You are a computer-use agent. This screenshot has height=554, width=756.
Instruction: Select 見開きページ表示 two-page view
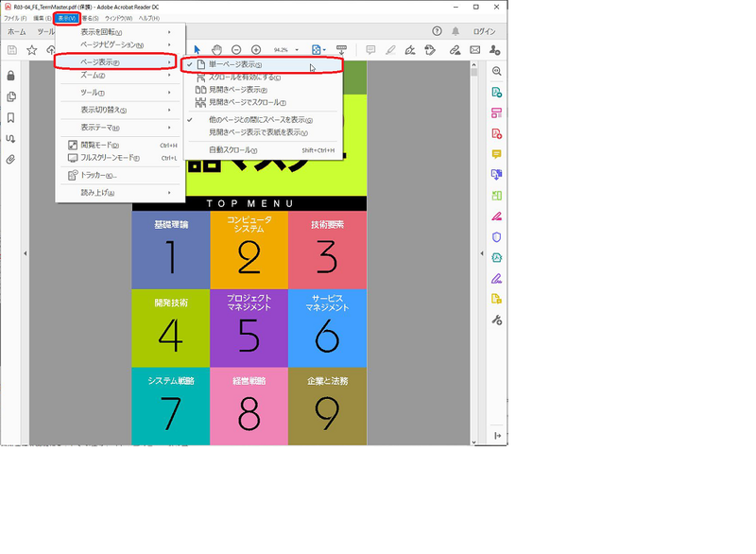tap(262, 90)
